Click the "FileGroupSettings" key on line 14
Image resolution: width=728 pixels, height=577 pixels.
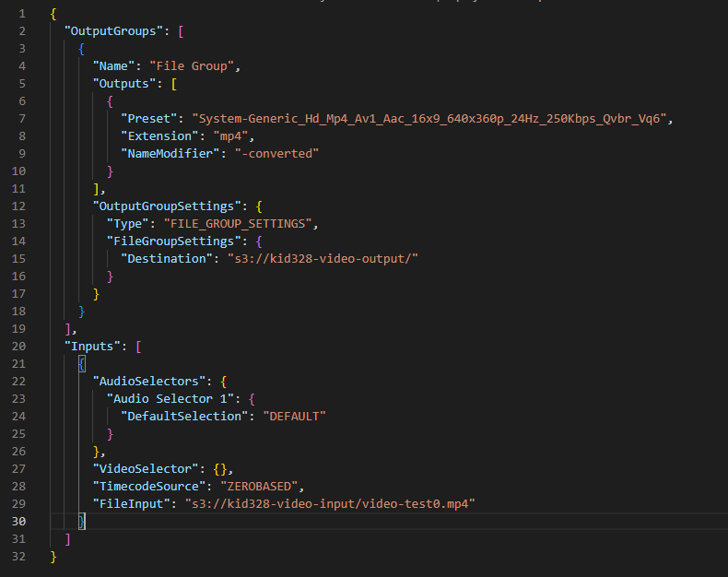(174, 241)
